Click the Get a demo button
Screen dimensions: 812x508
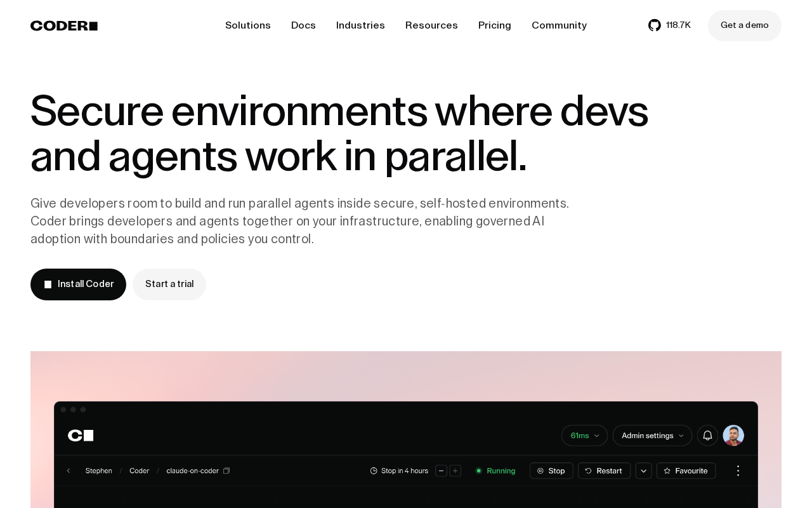tap(745, 25)
